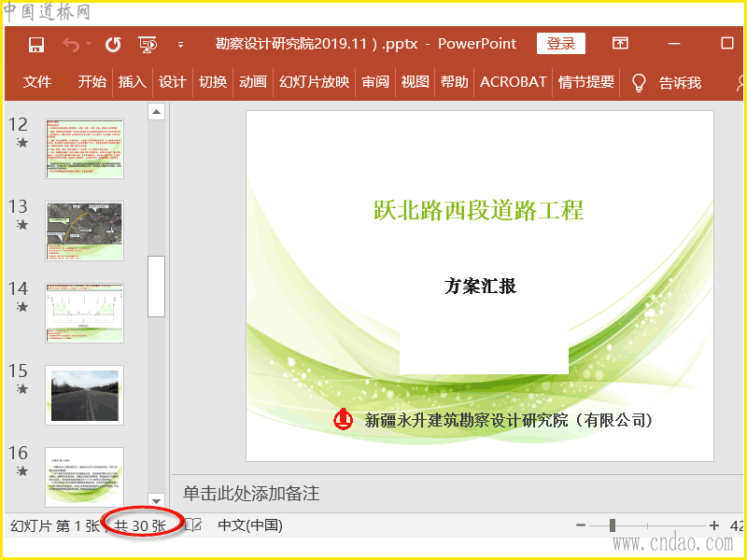
Task: Click the zoom slider handle
Action: point(613,525)
